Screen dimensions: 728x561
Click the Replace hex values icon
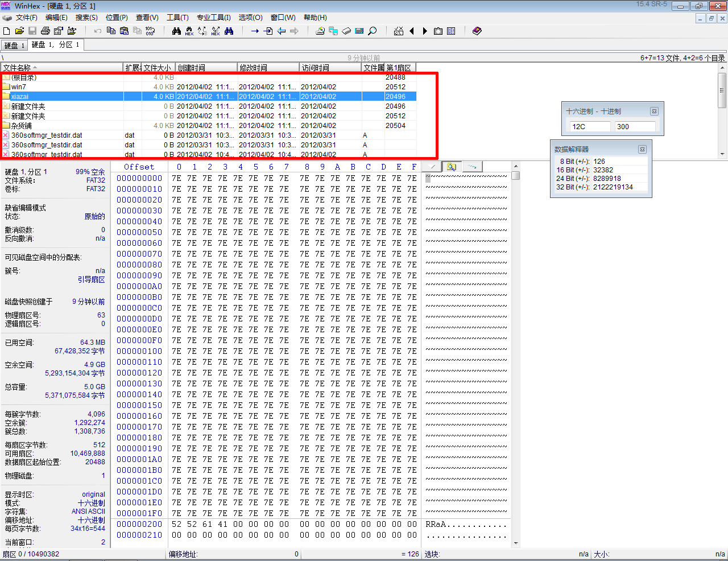coord(216,31)
